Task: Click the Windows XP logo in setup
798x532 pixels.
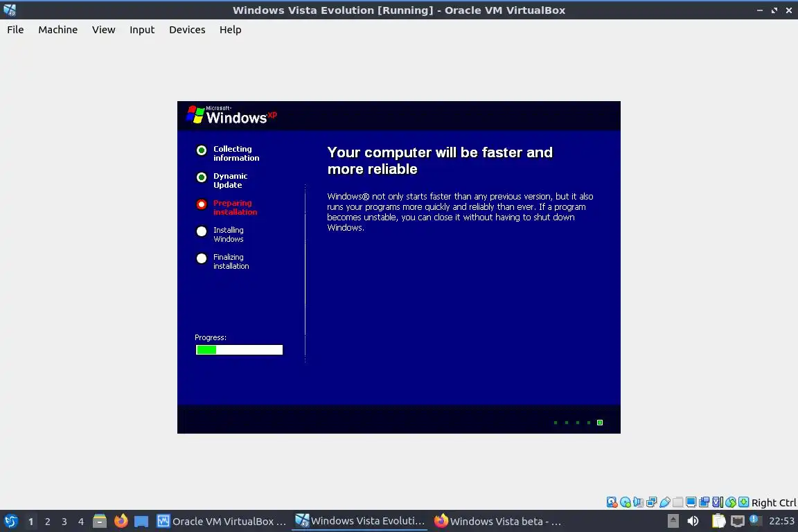Action: pyautogui.click(x=231, y=115)
